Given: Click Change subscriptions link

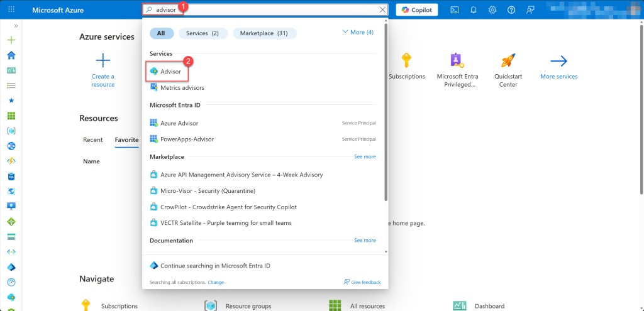Looking at the screenshot, I should point(216,283).
